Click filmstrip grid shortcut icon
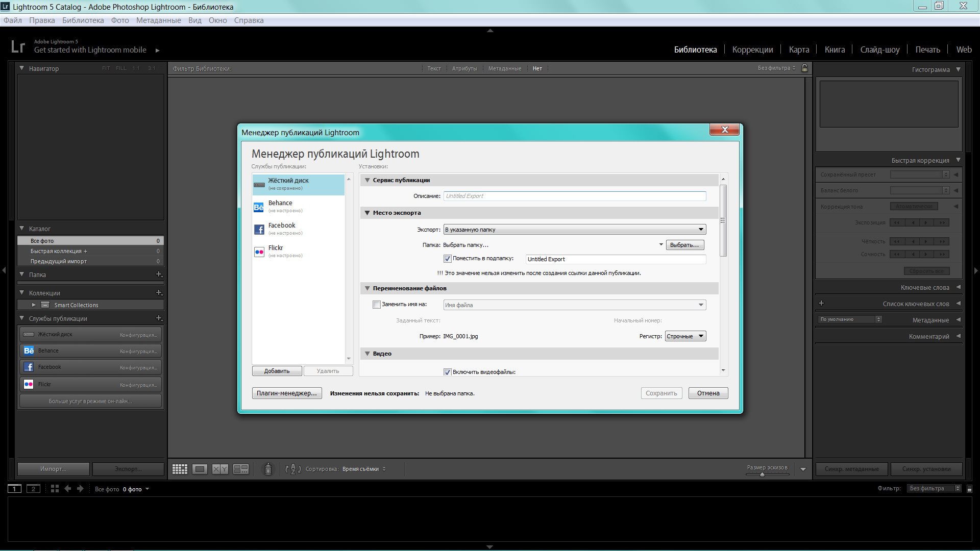This screenshot has width=980, height=551. (x=55, y=489)
